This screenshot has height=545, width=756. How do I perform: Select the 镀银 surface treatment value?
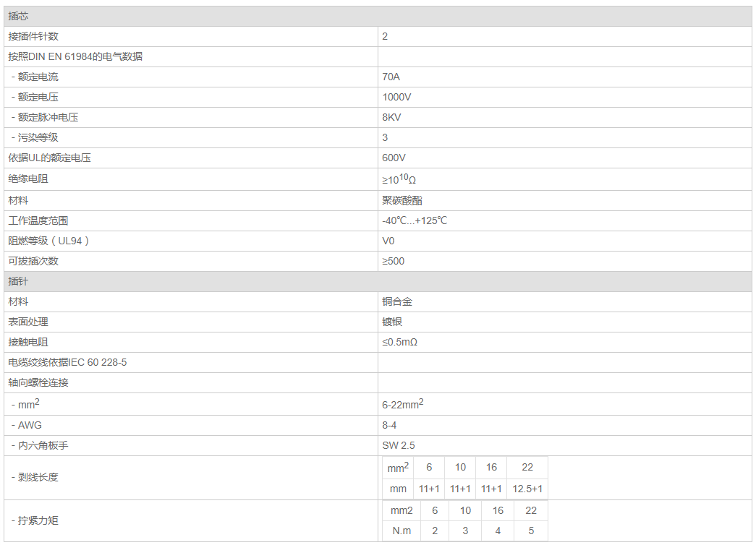392,322
